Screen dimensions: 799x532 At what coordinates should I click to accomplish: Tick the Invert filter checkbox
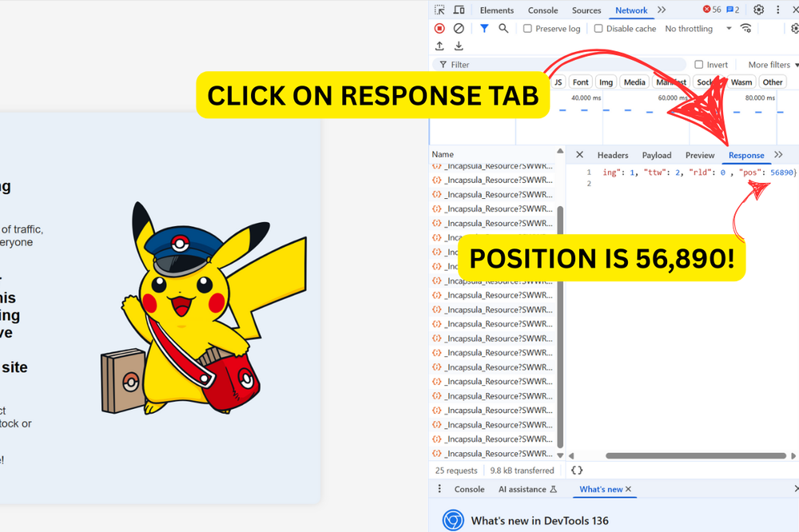[x=699, y=65]
